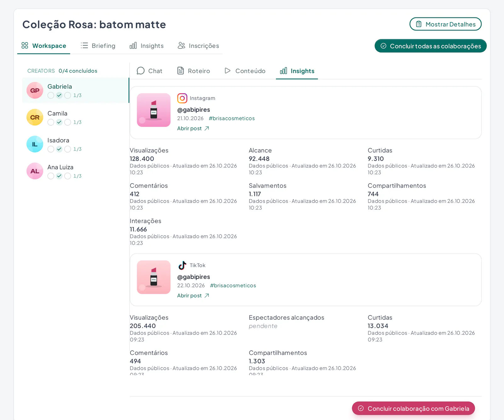Viewport: 504px width, 420px height.
Task: Click the Alcance value 92.448
Action: pos(259,159)
